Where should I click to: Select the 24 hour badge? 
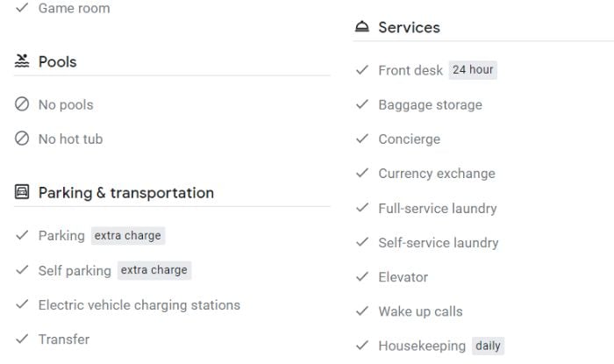click(473, 69)
